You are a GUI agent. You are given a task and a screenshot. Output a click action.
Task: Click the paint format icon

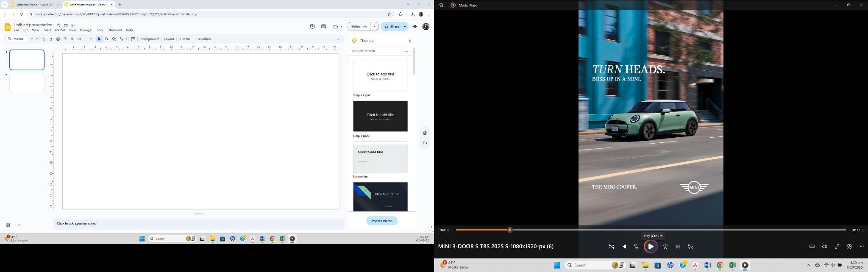(65, 39)
